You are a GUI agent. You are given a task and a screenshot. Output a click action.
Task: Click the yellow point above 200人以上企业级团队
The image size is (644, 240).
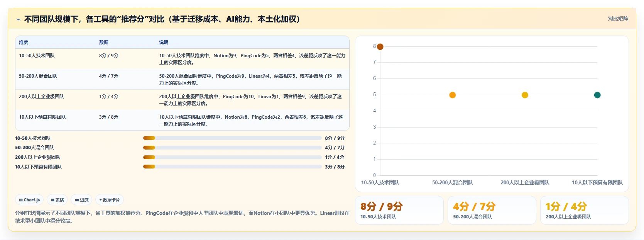point(525,95)
